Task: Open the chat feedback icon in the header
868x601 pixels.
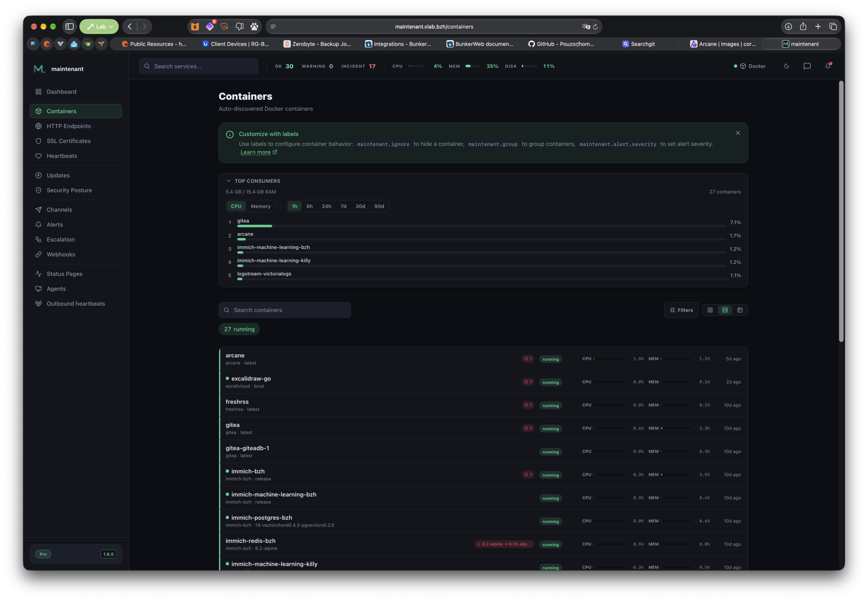Action: (807, 66)
